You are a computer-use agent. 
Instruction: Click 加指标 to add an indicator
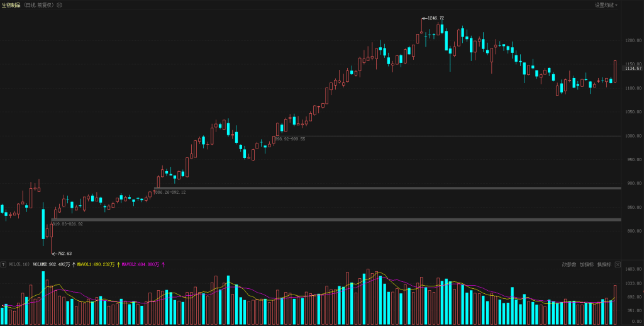[x=586, y=264]
